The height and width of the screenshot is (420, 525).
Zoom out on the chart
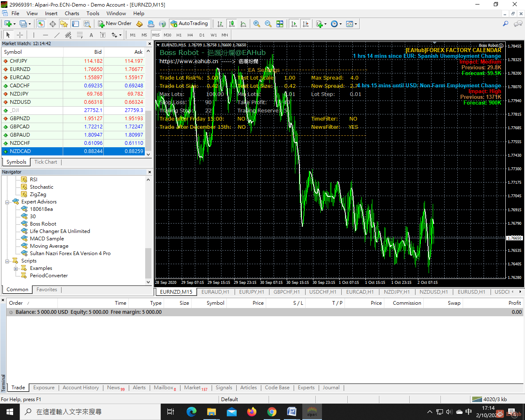coord(268,24)
